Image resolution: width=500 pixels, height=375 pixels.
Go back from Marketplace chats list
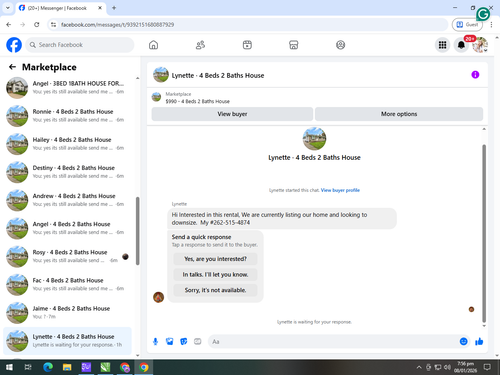click(x=12, y=67)
